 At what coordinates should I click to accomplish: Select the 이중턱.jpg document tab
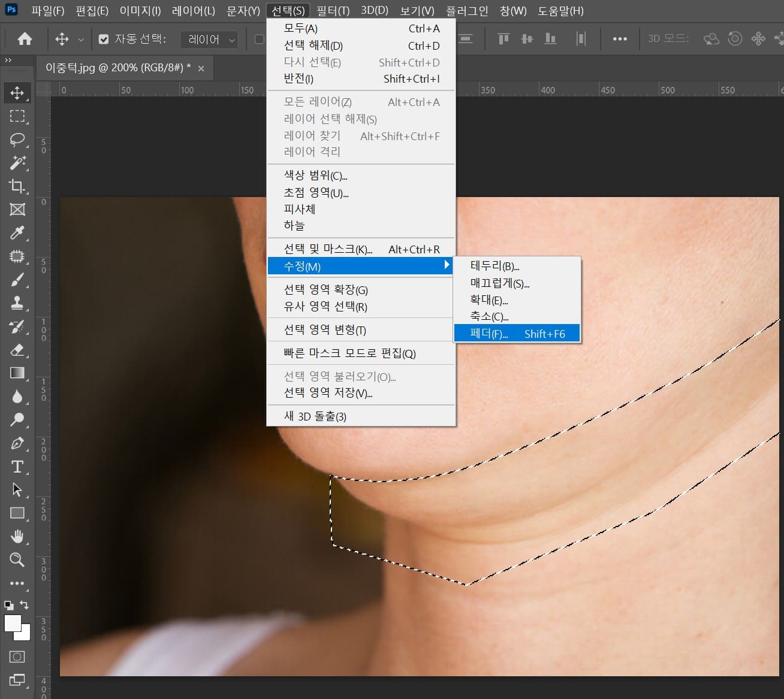pyautogui.click(x=118, y=68)
